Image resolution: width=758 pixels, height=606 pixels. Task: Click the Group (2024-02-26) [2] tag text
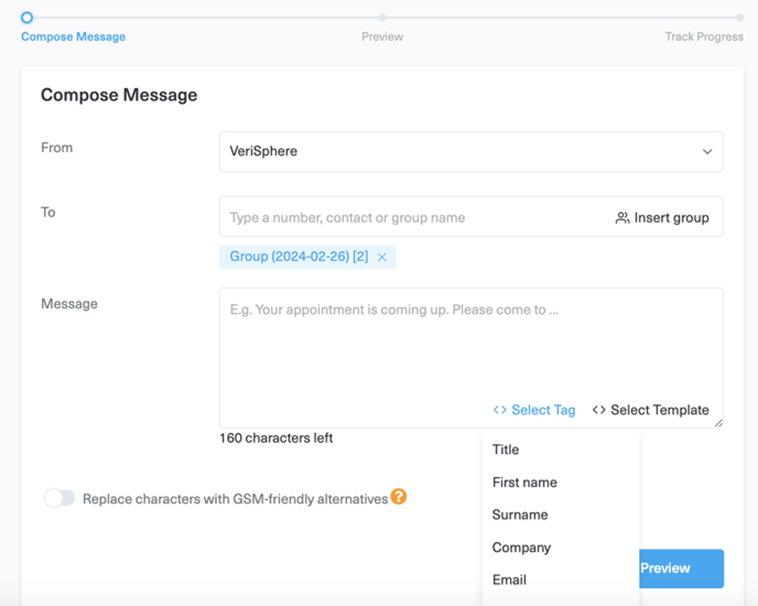299,256
